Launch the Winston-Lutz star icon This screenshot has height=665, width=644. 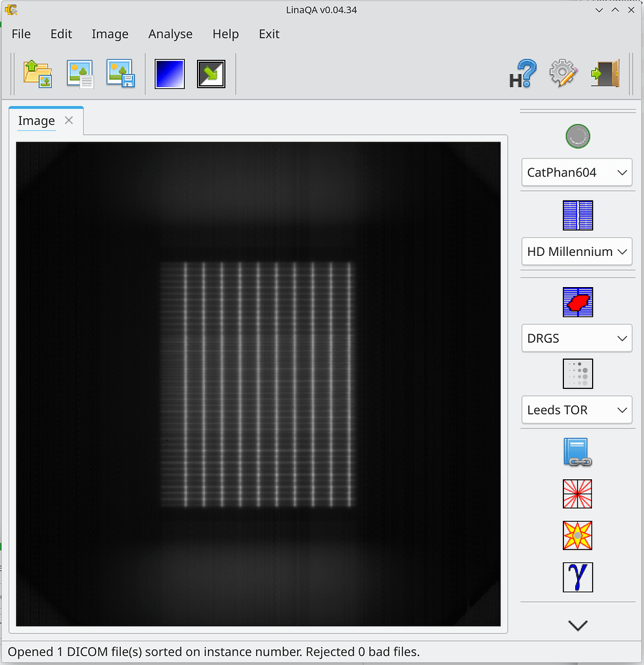[x=577, y=535]
